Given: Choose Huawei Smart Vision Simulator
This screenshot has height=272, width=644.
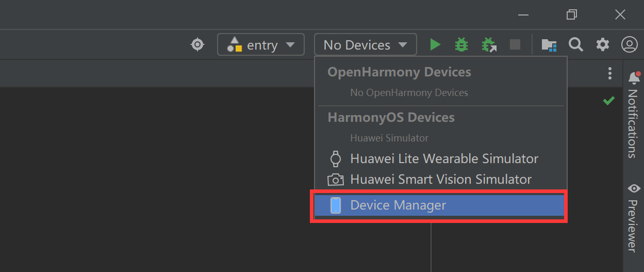Looking at the screenshot, I should (x=440, y=180).
